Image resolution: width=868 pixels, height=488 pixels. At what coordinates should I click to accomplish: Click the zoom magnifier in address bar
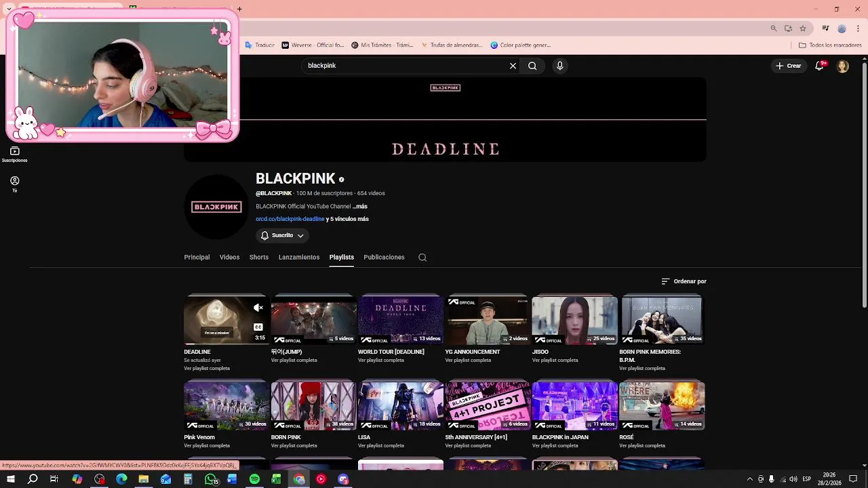[x=774, y=28]
